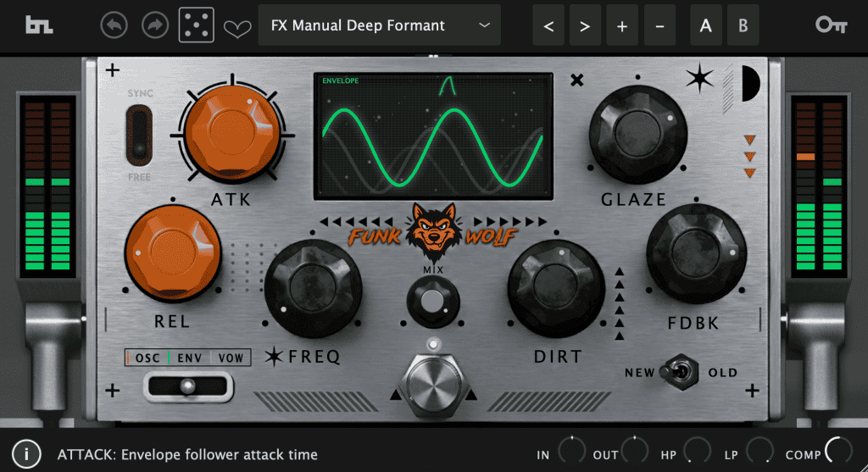This screenshot has width=868, height=472.
Task: Toggle the SYNC/FREE switch
Action: (139, 136)
